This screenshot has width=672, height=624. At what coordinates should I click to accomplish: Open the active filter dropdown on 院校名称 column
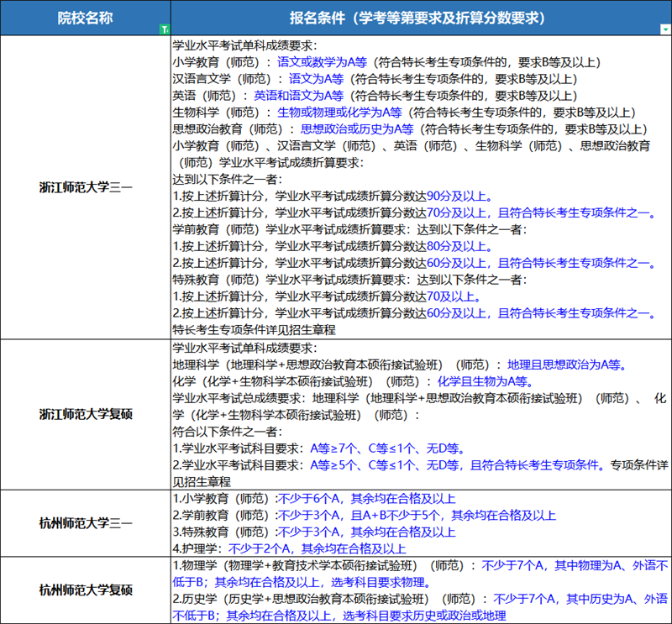[165, 29]
